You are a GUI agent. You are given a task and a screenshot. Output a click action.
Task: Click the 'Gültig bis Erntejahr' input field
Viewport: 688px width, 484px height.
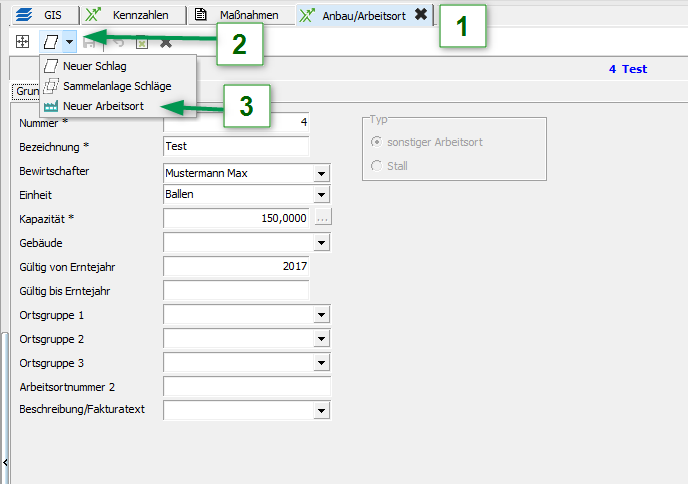236,290
